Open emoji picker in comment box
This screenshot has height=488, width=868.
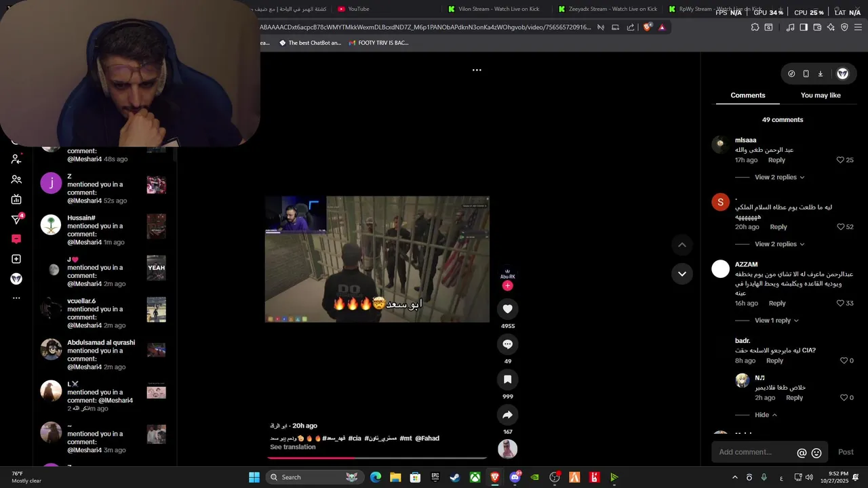click(816, 453)
